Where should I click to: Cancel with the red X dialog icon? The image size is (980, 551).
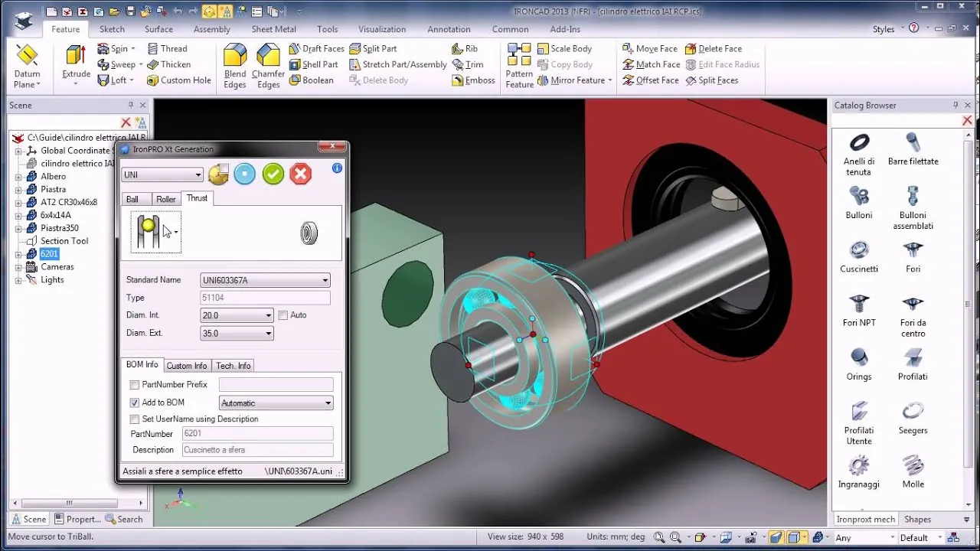301,174
